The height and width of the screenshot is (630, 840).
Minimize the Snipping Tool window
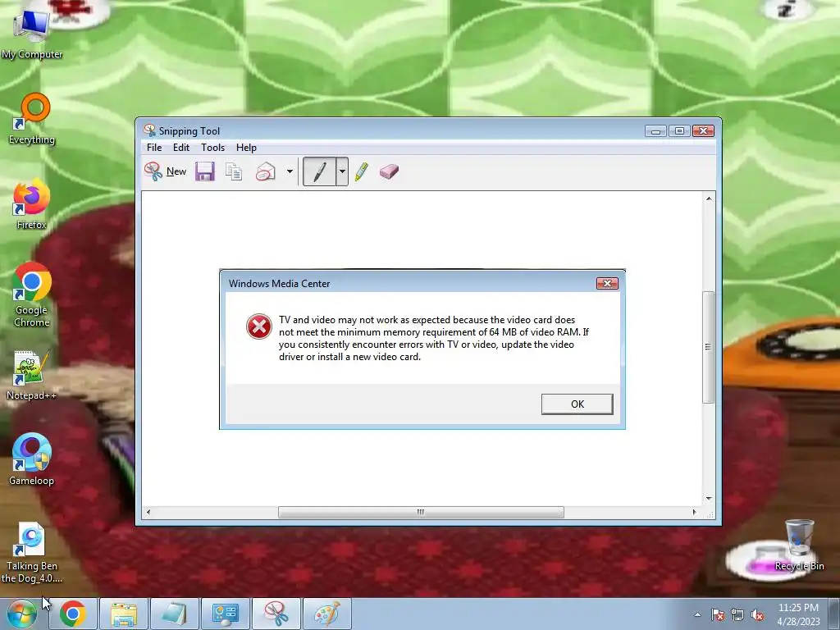point(655,130)
